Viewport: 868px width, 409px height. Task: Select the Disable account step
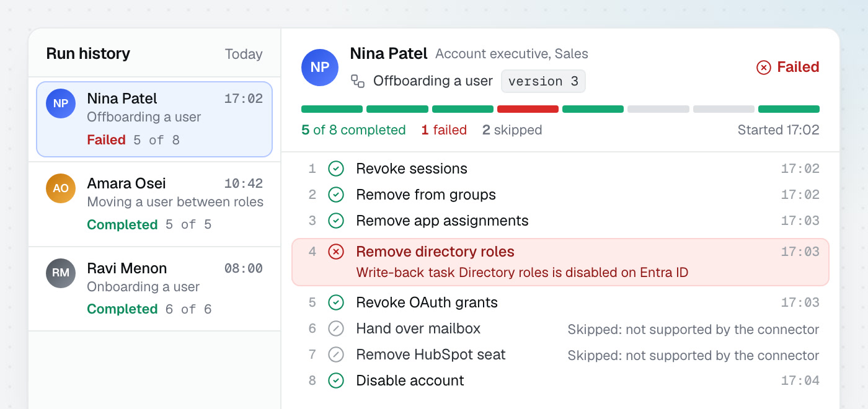[560, 380]
